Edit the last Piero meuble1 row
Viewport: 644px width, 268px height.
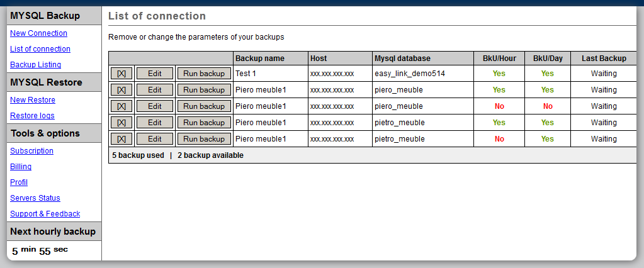click(x=154, y=139)
